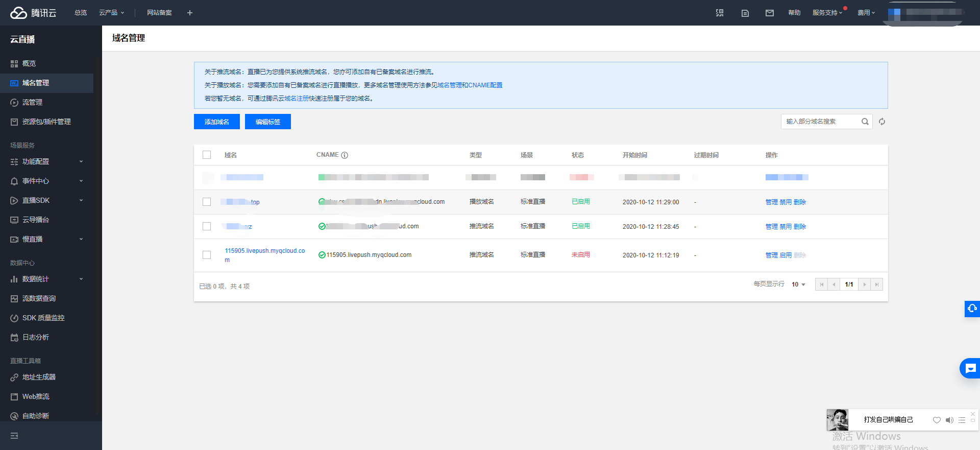Click the search magnifier icon

click(x=865, y=122)
